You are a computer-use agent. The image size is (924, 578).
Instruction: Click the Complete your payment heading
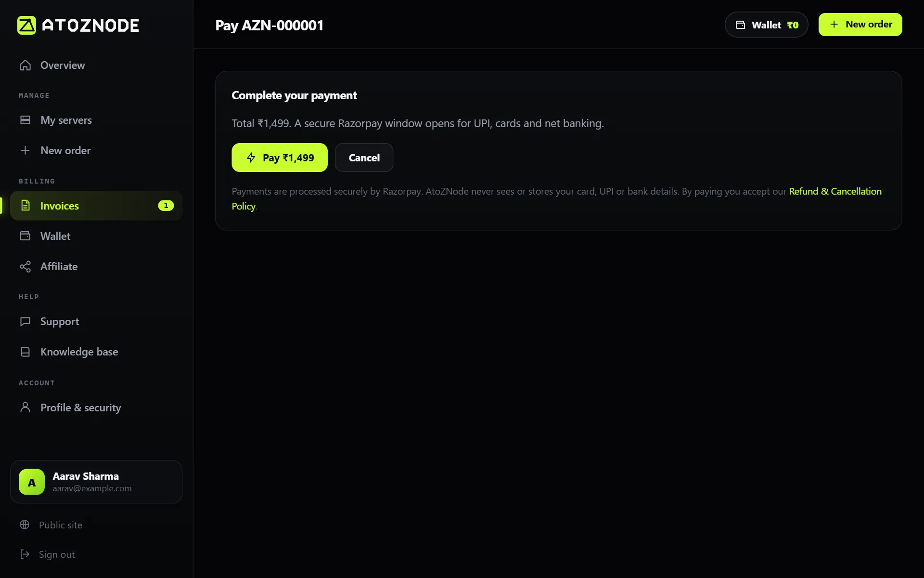(294, 95)
